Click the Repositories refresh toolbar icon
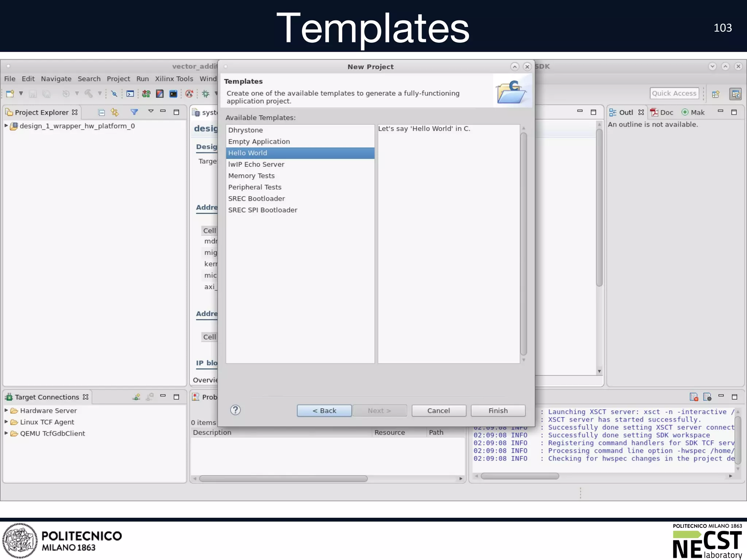This screenshot has width=747, height=560. [x=189, y=94]
